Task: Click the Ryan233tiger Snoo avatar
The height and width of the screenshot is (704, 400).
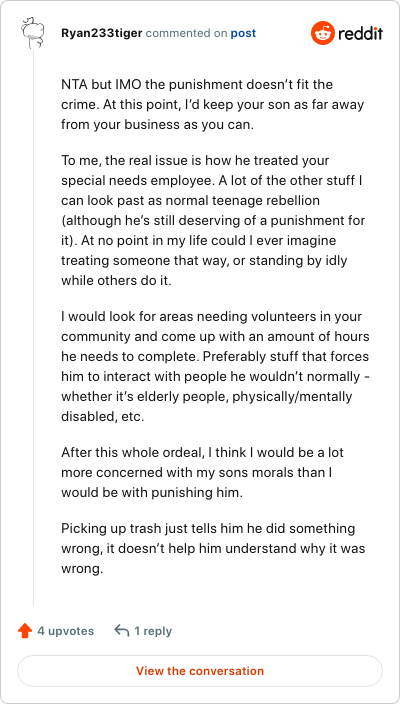Action: coord(33,33)
